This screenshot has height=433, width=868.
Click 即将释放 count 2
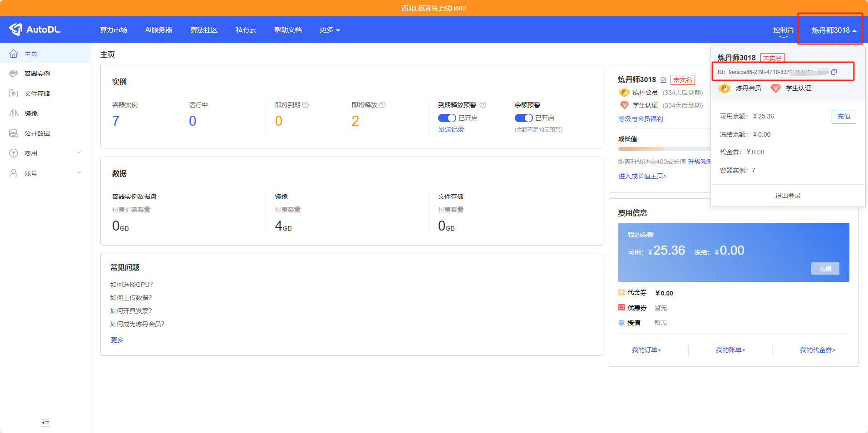pos(355,121)
